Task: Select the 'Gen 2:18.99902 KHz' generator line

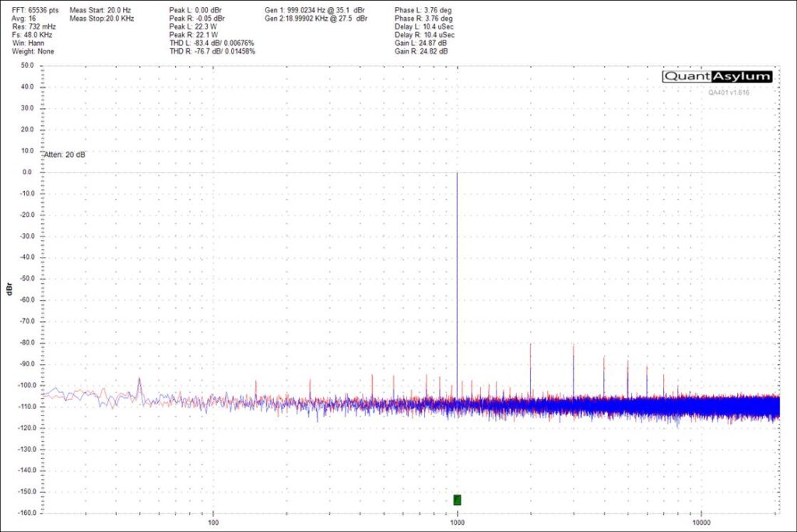Action: tap(316, 19)
